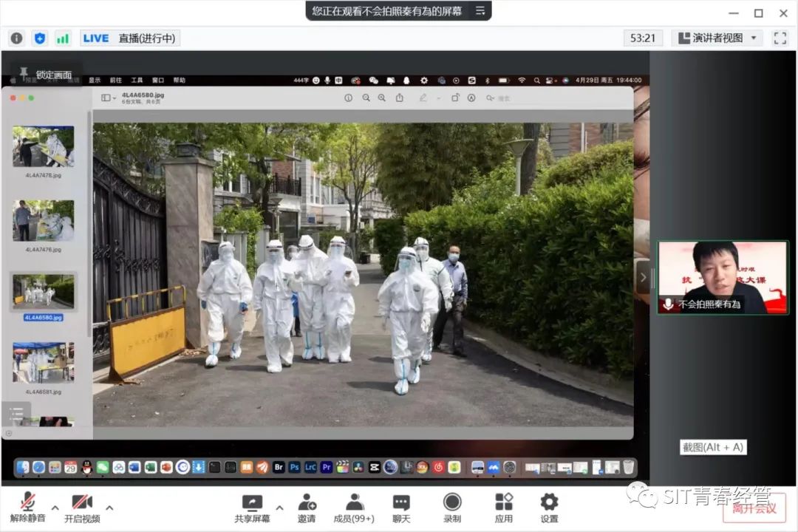The height and width of the screenshot is (532, 798).
Task: Pin the view with 锁定画面
Action: click(x=46, y=74)
